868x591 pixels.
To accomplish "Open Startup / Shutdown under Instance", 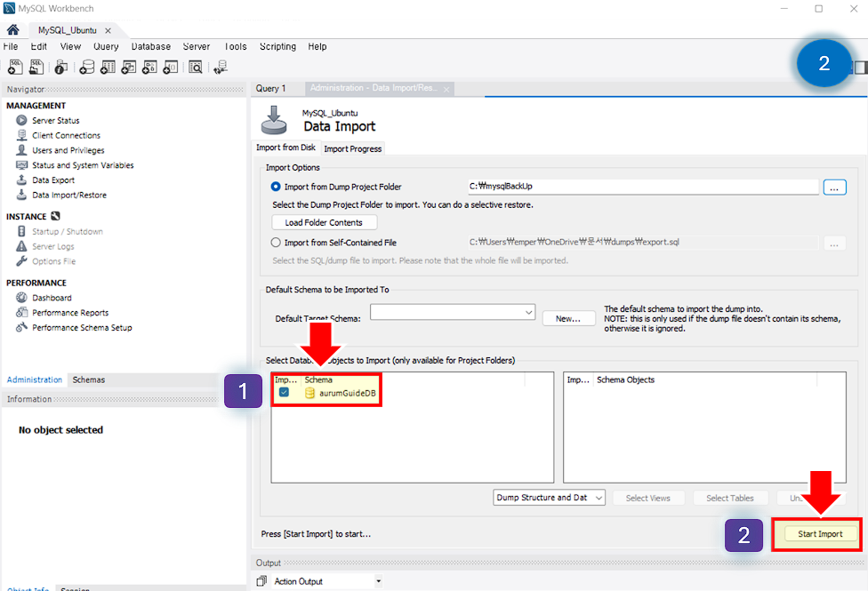I will 67,231.
